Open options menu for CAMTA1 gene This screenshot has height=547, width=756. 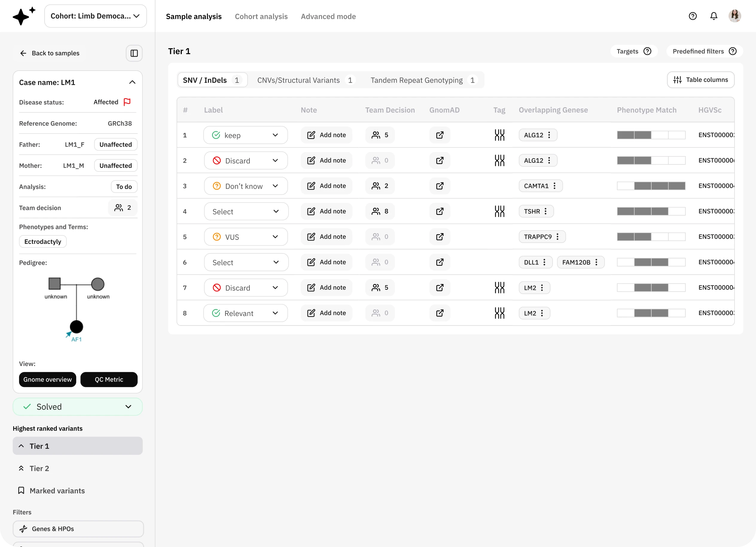tap(554, 186)
